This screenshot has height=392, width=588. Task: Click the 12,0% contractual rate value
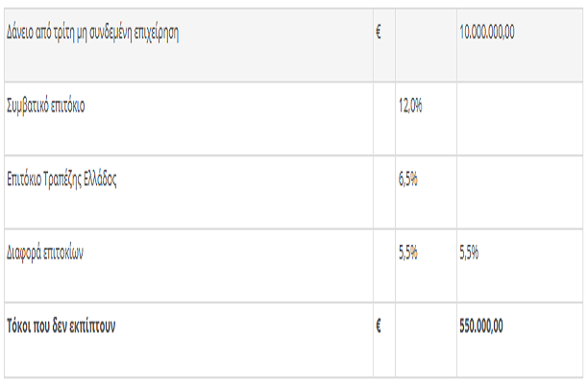410,106
